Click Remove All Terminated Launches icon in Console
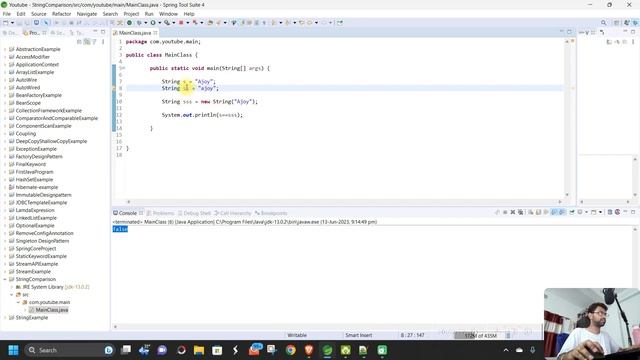Screen dimensions: 640x360 click(520, 212)
